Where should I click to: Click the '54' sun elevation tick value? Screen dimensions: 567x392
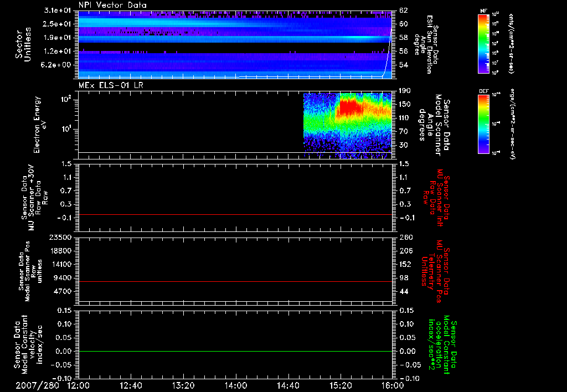403,65
